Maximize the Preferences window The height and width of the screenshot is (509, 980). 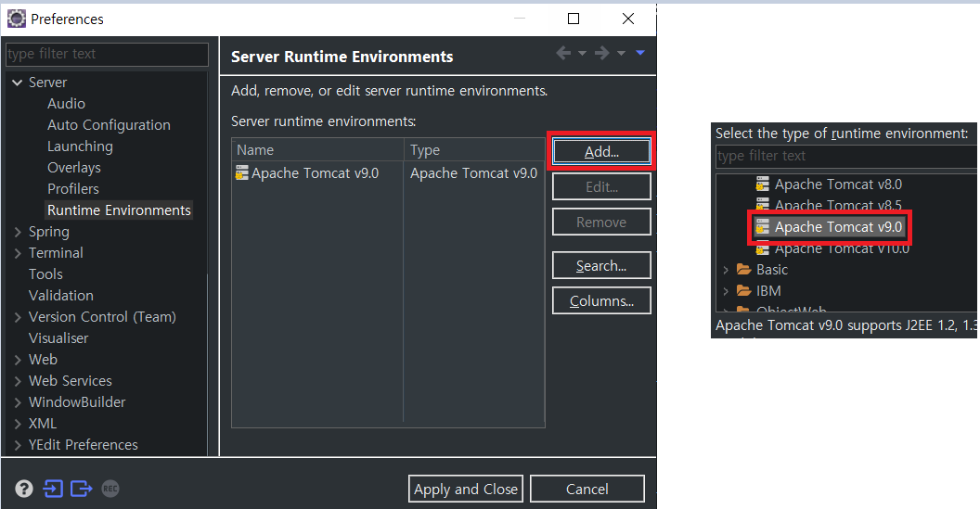(574, 19)
